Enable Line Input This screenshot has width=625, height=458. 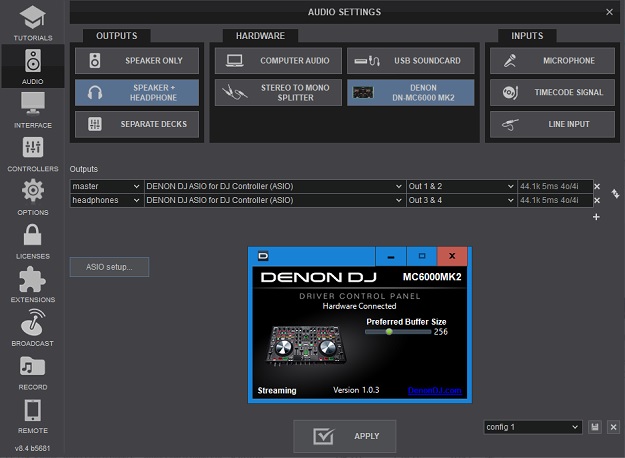552,124
